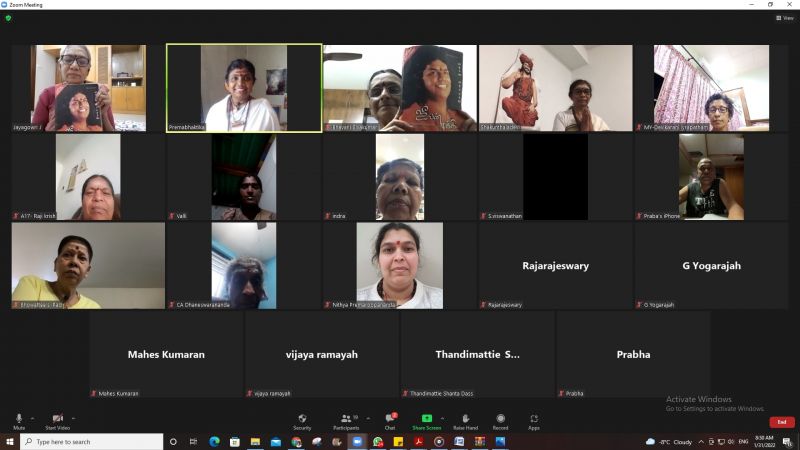800x450 pixels.
Task: Click the taskbar search box
Action: (x=92, y=441)
